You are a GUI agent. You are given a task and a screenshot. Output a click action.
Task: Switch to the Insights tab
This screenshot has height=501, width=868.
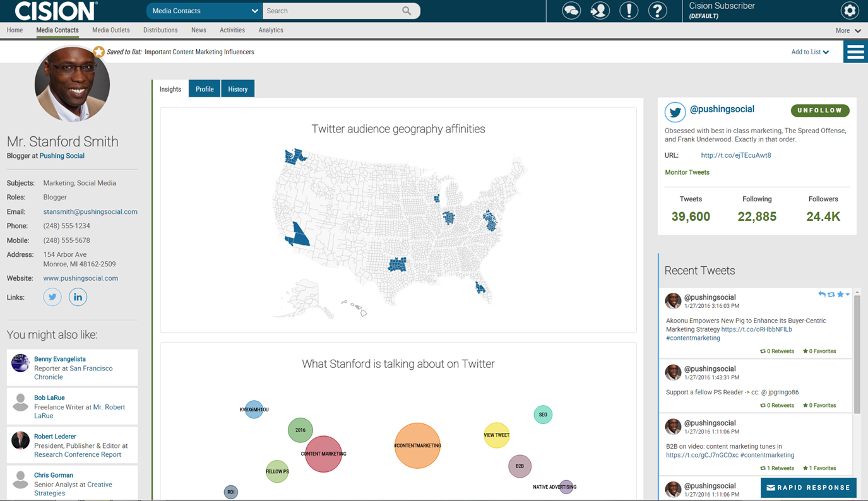click(x=170, y=89)
